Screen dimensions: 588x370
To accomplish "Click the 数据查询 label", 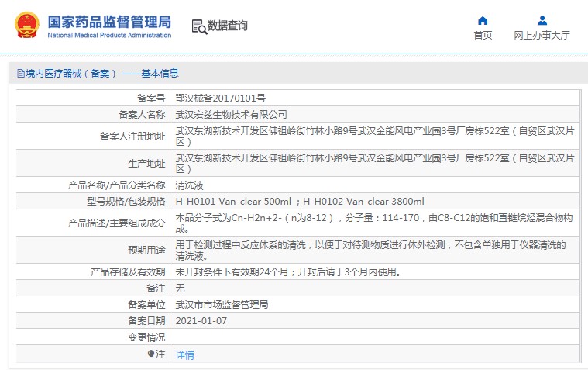I will point(228,26).
